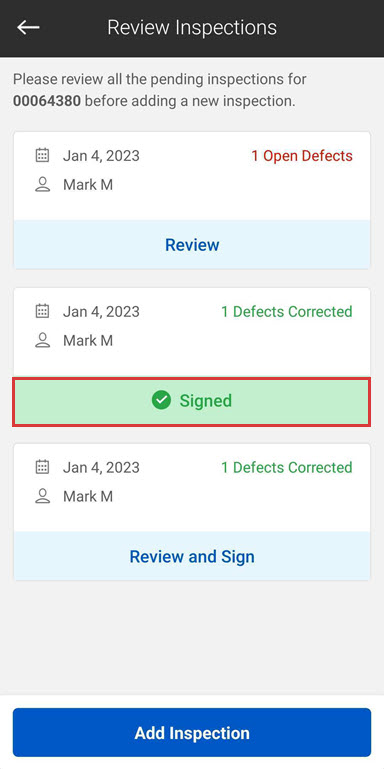The width and height of the screenshot is (385, 769).
Task: Tap the back arrow in header
Action: [x=28, y=27]
